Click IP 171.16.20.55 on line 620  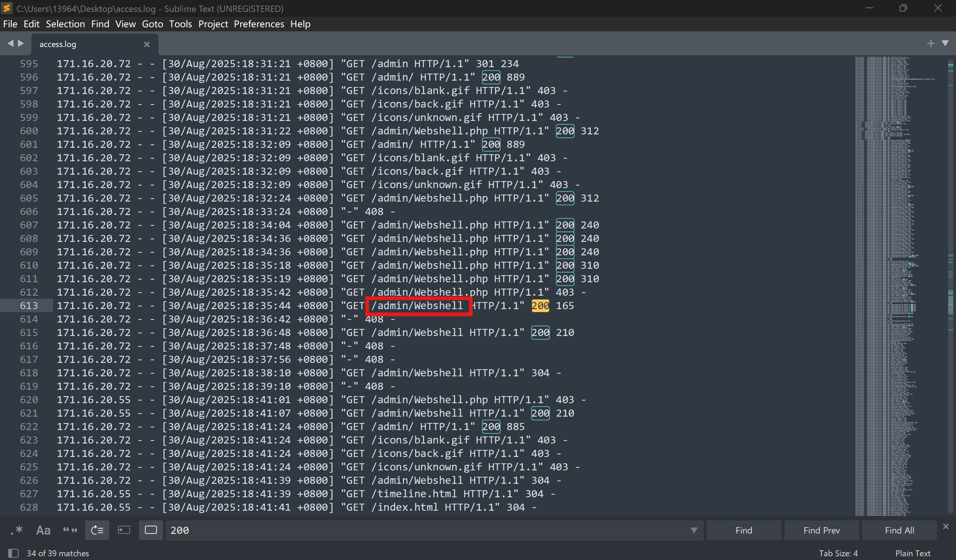coord(94,399)
